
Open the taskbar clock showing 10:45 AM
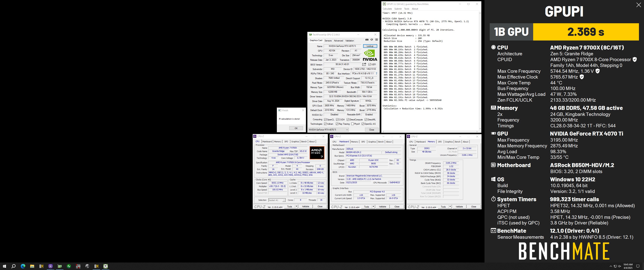pyautogui.click(x=628, y=266)
